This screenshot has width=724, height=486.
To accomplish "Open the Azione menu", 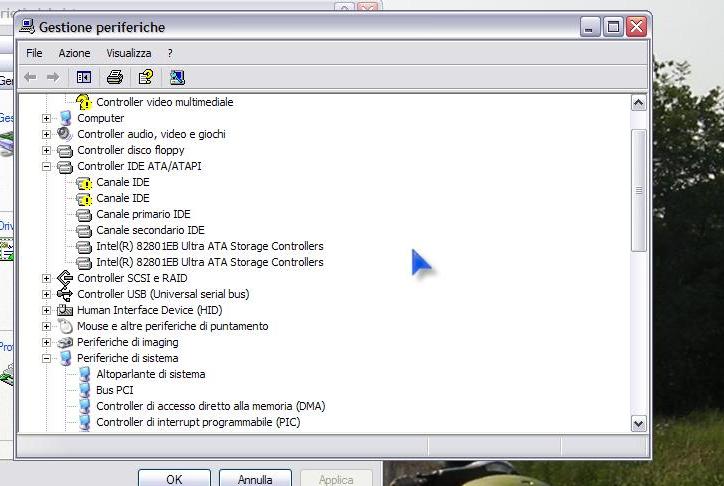I will tap(74, 54).
